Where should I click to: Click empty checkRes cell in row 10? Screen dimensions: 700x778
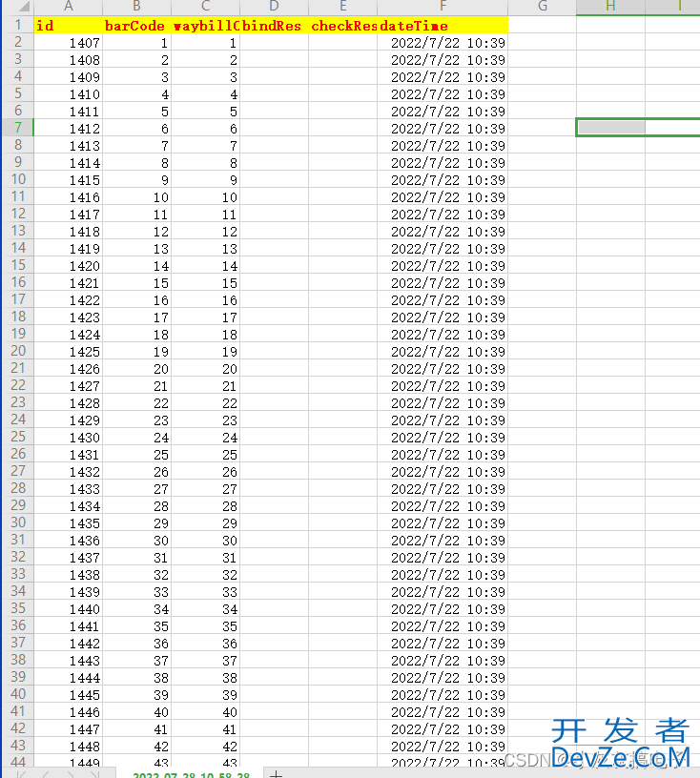coord(342,180)
